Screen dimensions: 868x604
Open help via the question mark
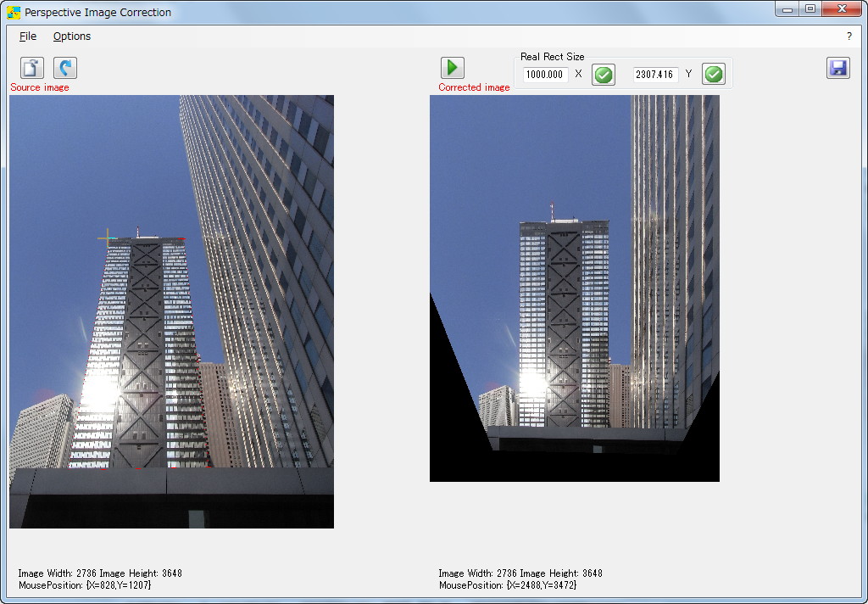point(849,36)
